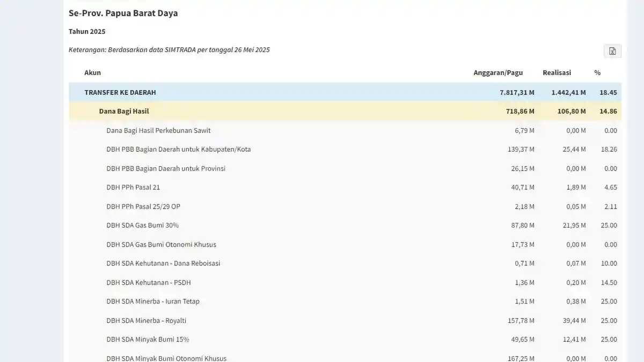Screen dimensions: 644x362
Task: Select DBH SDA Gas Bumi Otonomi Khusus
Action: point(345,245)
